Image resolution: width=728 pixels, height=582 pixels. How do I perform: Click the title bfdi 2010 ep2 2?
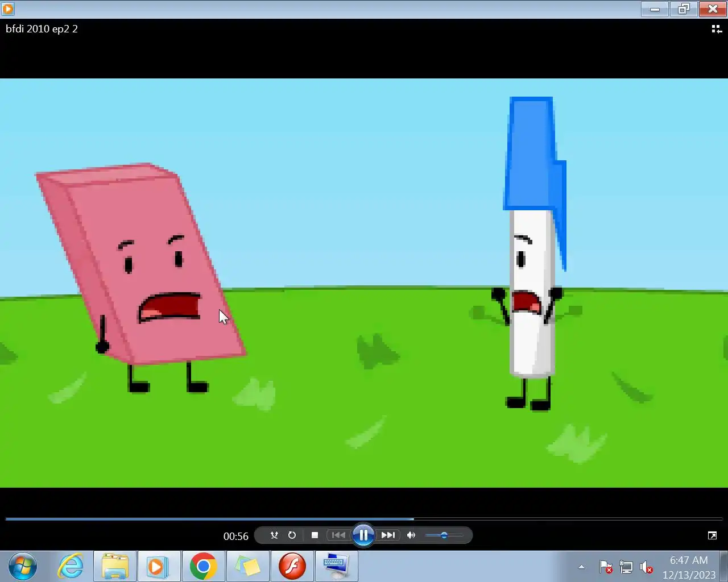click(42, 28)
